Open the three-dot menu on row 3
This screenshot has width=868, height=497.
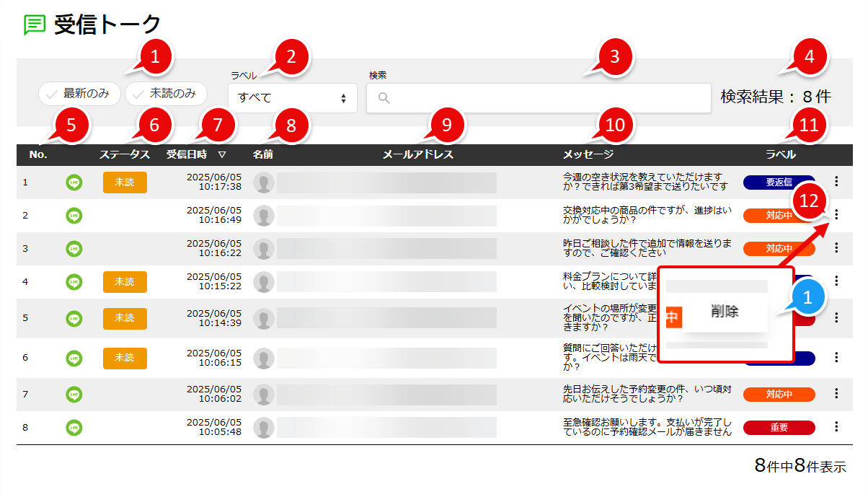836,249
